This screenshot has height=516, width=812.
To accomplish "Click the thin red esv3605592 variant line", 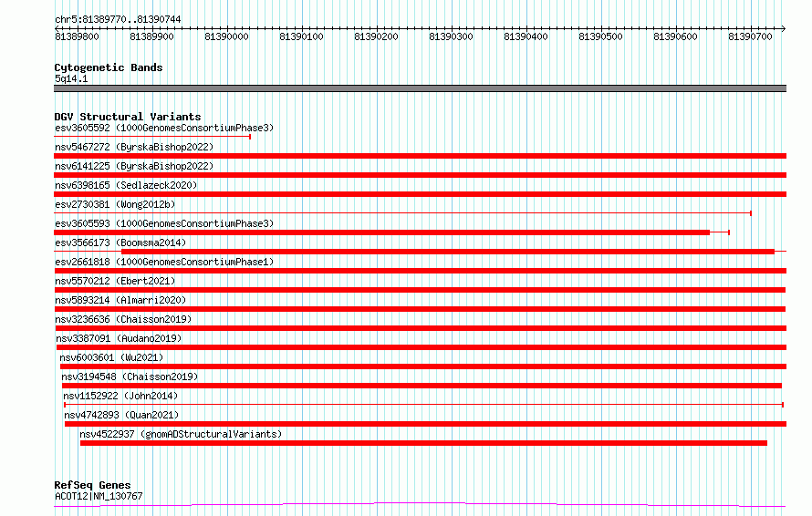I will click(x=152, y=137).
